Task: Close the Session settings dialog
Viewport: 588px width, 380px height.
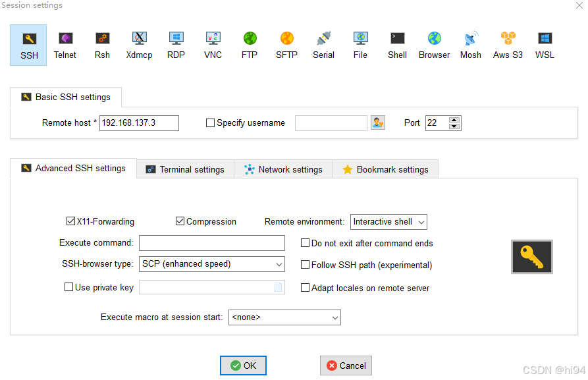Action: coord(579,5)
